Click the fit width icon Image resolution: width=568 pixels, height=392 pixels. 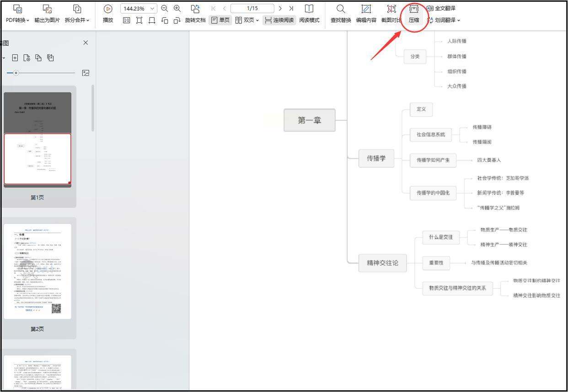tap(152, 21)
